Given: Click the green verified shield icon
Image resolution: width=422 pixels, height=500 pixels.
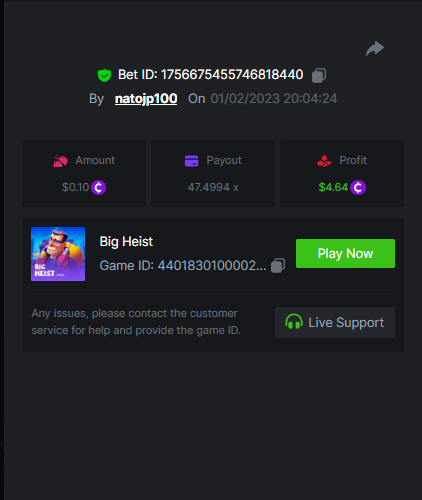Looking at the screenshot, I should click(x=104, y=75).
